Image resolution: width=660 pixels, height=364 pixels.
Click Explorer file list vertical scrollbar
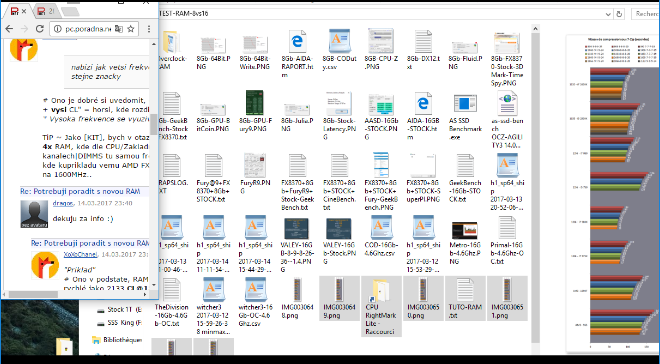click(x=535, y=185)
